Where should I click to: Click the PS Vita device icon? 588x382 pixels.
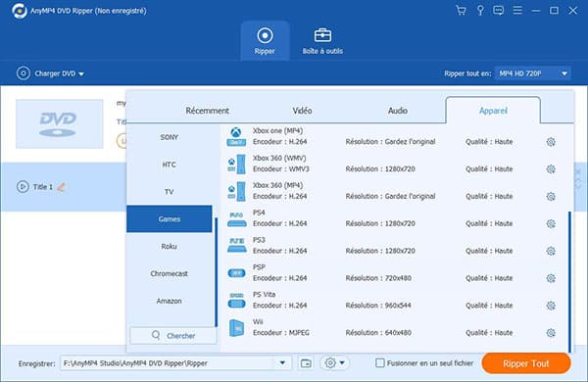236,301
